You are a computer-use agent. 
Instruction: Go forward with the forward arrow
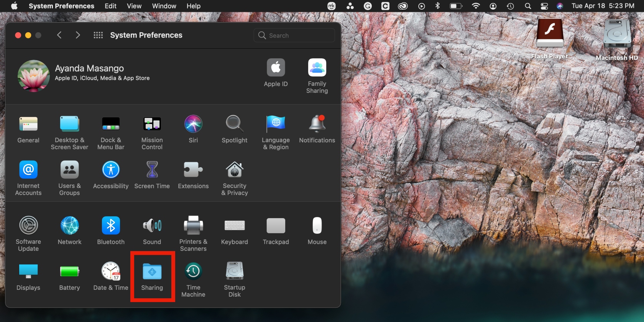[x=78, y=35]
